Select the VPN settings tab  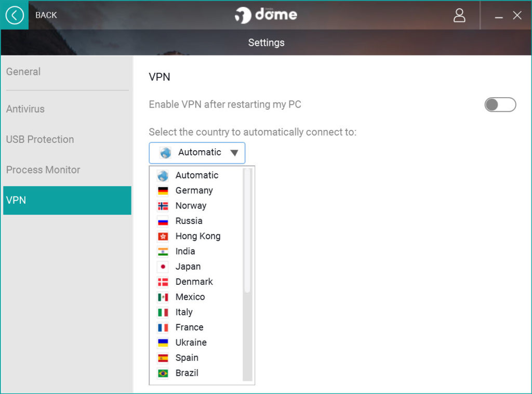pos(67,200)
